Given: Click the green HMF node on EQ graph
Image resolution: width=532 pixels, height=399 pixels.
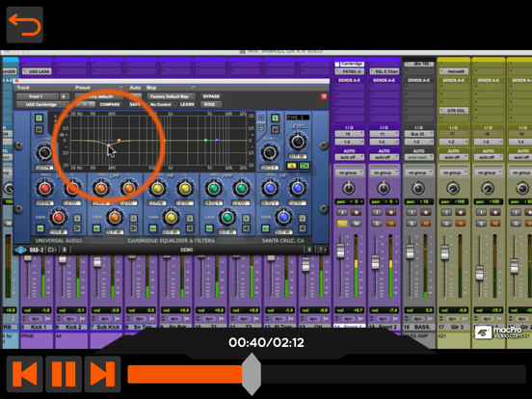Looking at the screenshot, I should (x=205, y=140).
